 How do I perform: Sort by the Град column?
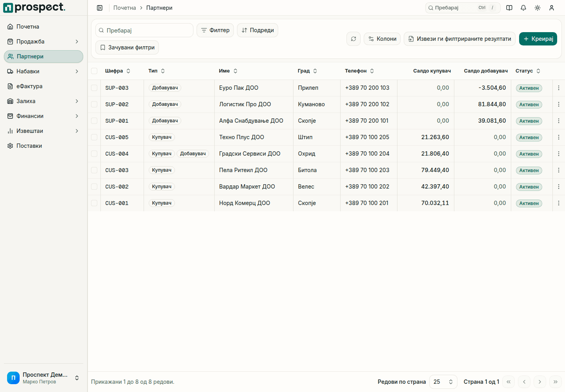tap(308, 71)
